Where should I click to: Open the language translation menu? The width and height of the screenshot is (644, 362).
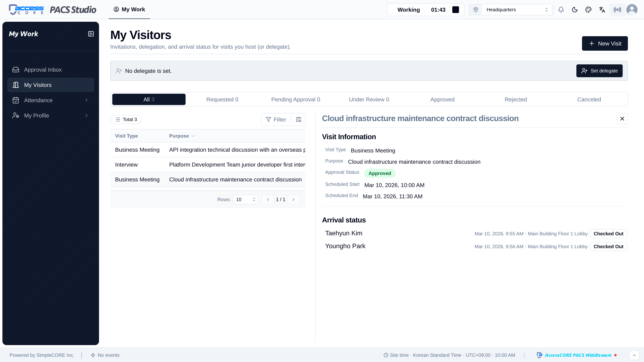602,10
